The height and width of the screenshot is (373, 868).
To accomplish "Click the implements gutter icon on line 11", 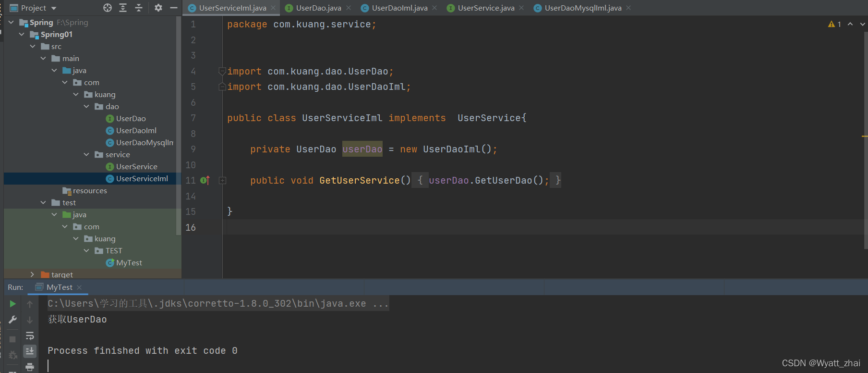I will [205, 181].
